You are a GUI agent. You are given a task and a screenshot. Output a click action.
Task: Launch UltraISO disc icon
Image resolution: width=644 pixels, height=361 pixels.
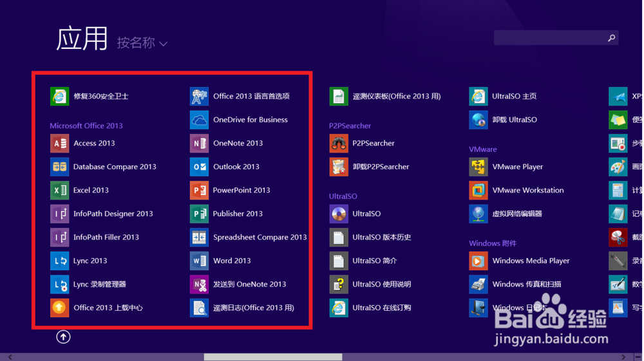(x=339, y=214)
